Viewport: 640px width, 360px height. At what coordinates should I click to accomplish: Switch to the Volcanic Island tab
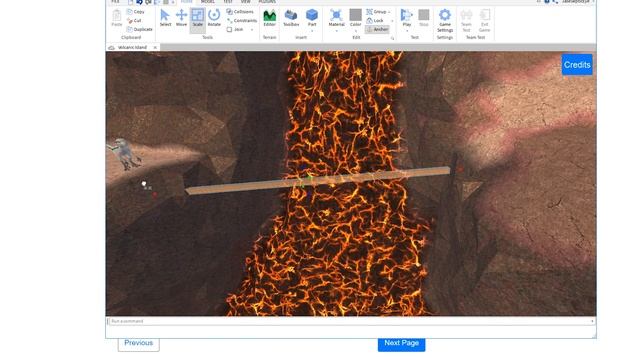pyautogui.click(x=132, y=47)
